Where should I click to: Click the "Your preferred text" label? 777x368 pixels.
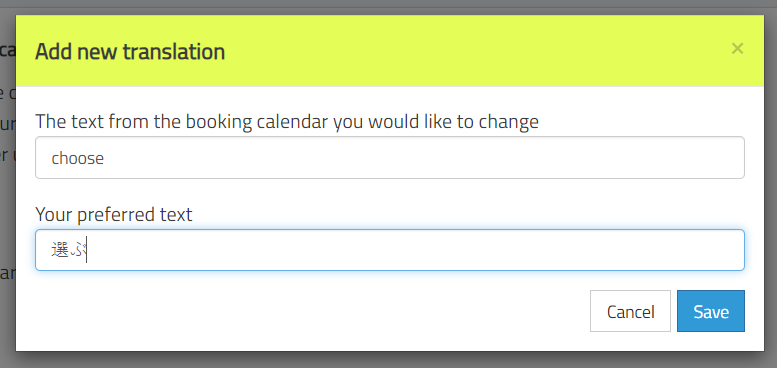point(113,214)
